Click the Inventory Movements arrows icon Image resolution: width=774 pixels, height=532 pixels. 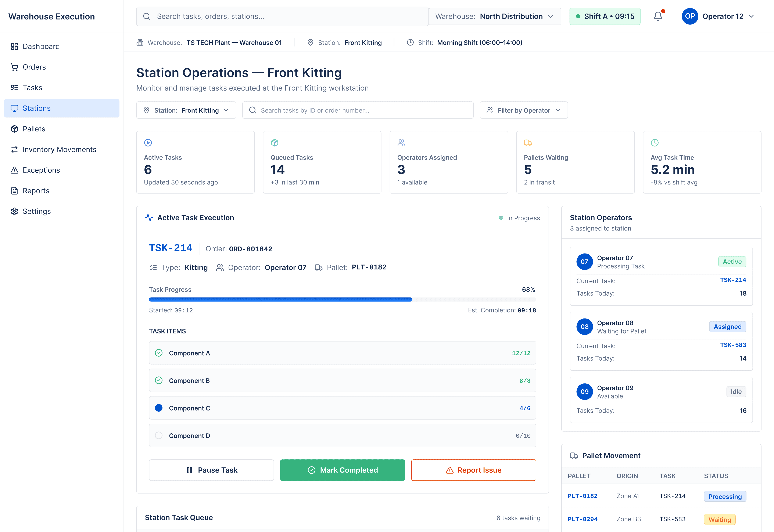tap(15, 149)
